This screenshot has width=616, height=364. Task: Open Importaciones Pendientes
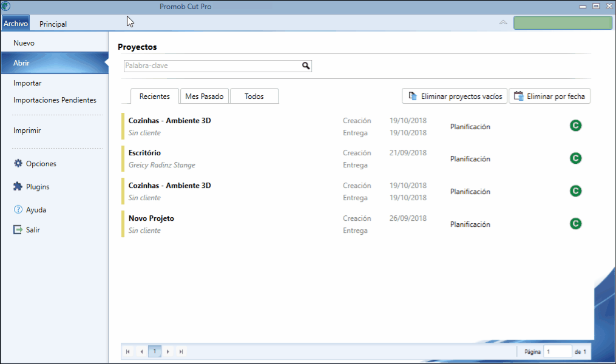coord(55,100)
